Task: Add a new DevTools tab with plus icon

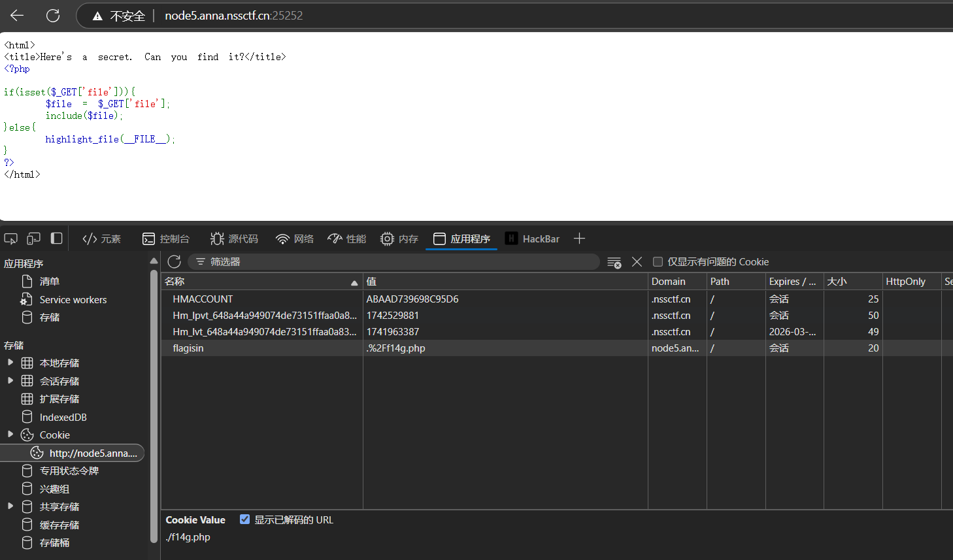Action: (x=579, y=239)
